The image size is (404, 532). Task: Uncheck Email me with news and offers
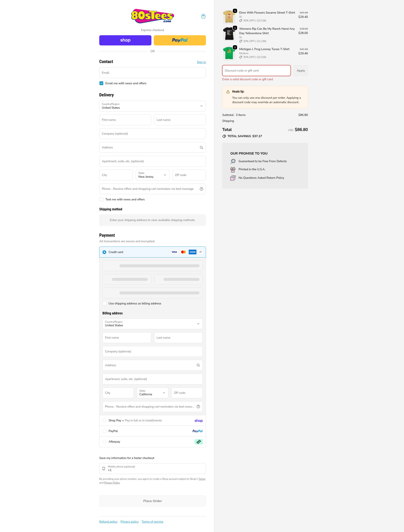102,83
